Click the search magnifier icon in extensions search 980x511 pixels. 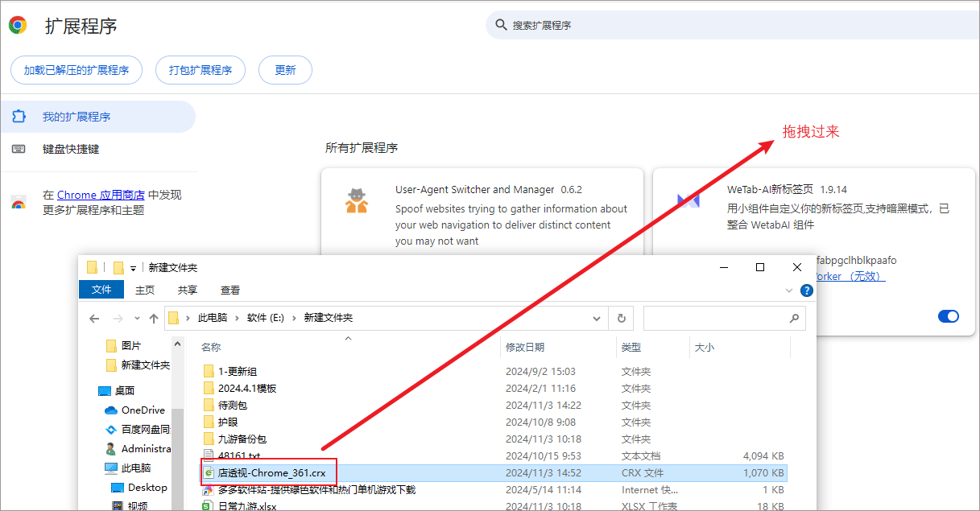pos(502,26)
